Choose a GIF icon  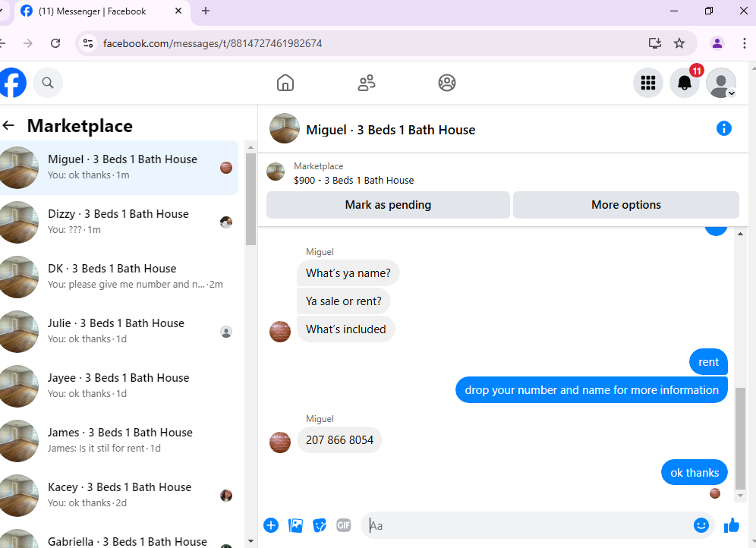click(x=344, y=525)
